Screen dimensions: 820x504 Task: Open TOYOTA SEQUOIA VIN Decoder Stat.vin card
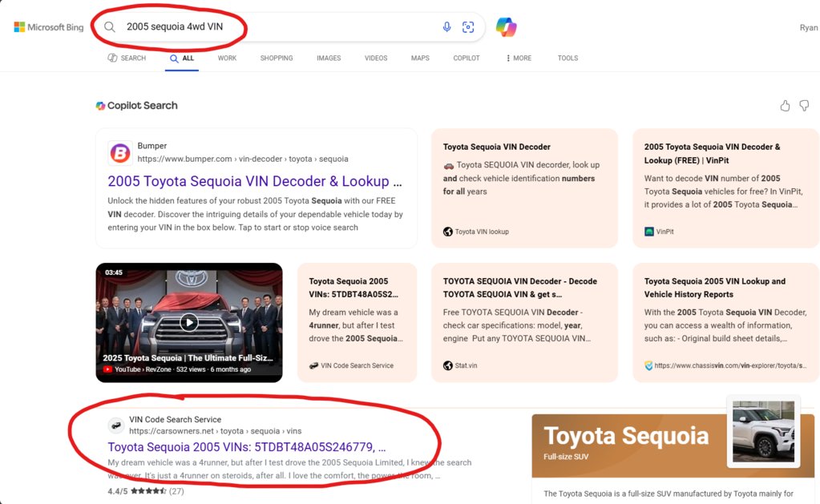click(524, 323)
